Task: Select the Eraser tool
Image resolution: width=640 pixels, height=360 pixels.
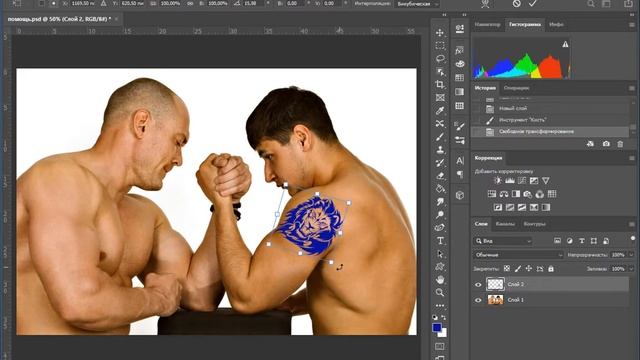Action: (440, 176)
